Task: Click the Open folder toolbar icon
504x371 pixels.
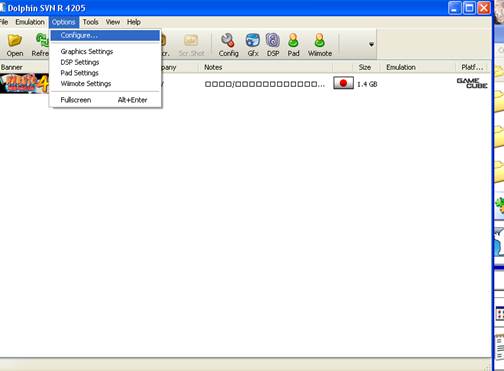Action: click(15, 45)
